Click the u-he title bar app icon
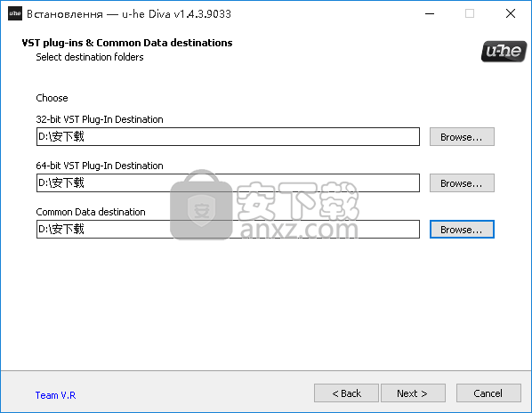The width and height of the screenshot is (532, 413). coord(15,13)
